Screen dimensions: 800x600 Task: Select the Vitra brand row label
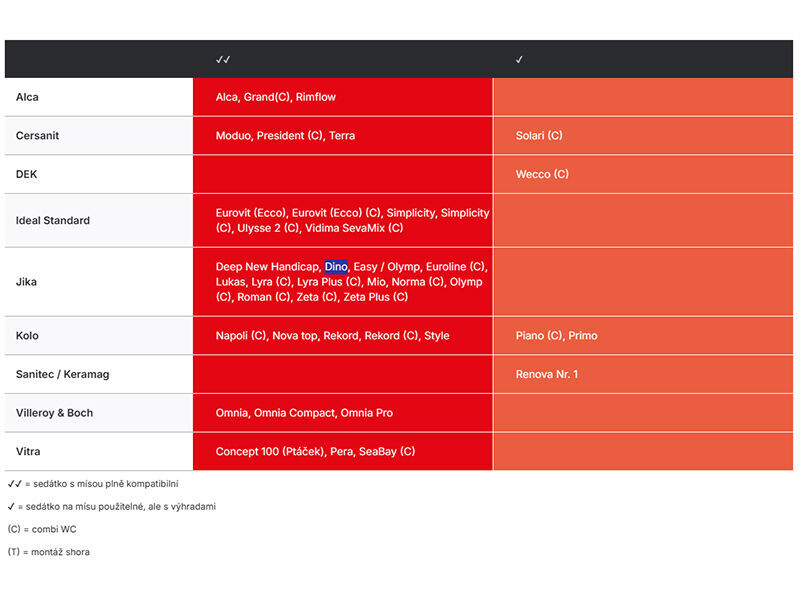[x=28, y=452]
